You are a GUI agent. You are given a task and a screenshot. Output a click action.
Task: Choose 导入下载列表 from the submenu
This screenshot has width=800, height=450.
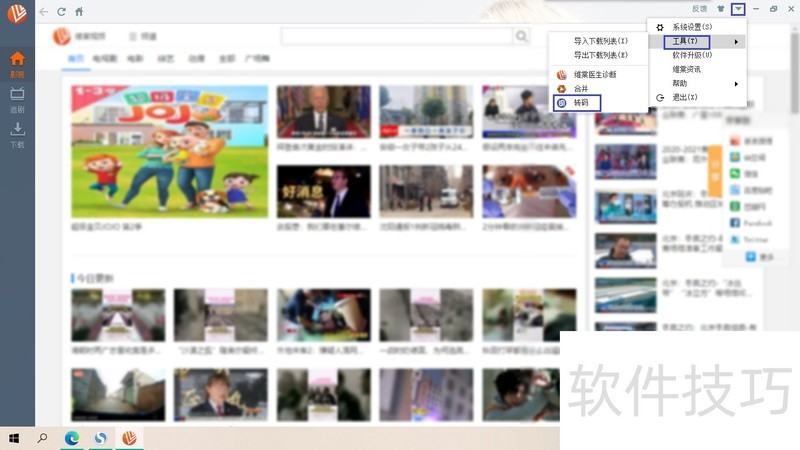pyautogui.click(x=601, y=41)
